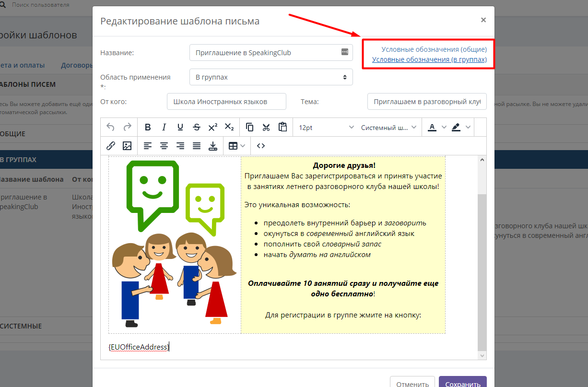Select the speech-bubble people image
Image resolution: width=588 pixels, height=387 pixels.
pos(175,244)
